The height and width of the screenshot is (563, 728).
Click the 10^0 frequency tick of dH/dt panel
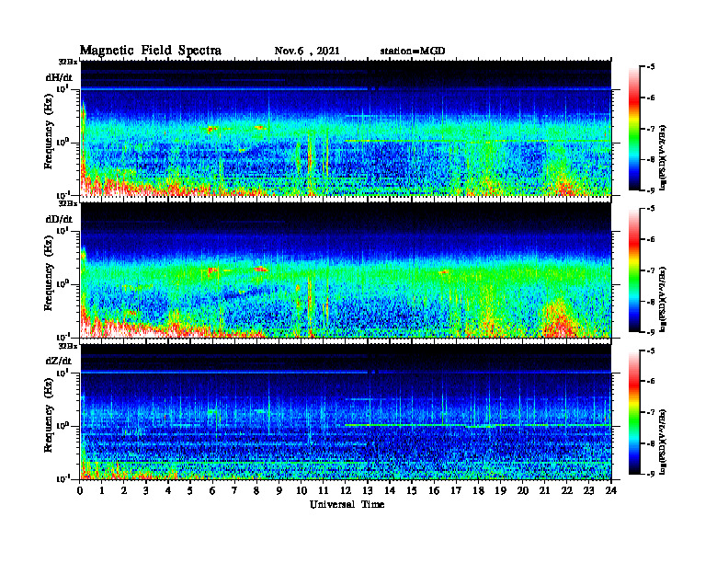click(63, 142)
